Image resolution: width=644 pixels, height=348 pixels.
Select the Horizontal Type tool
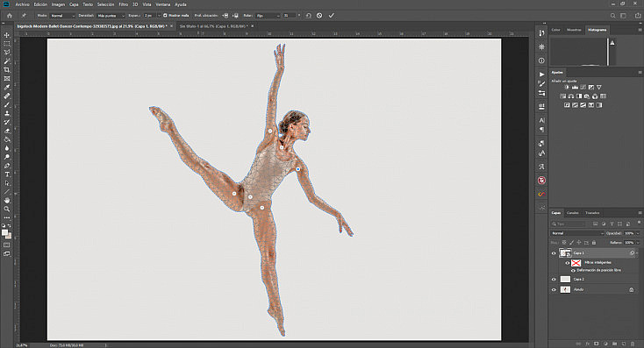click(x=7, y=174)
